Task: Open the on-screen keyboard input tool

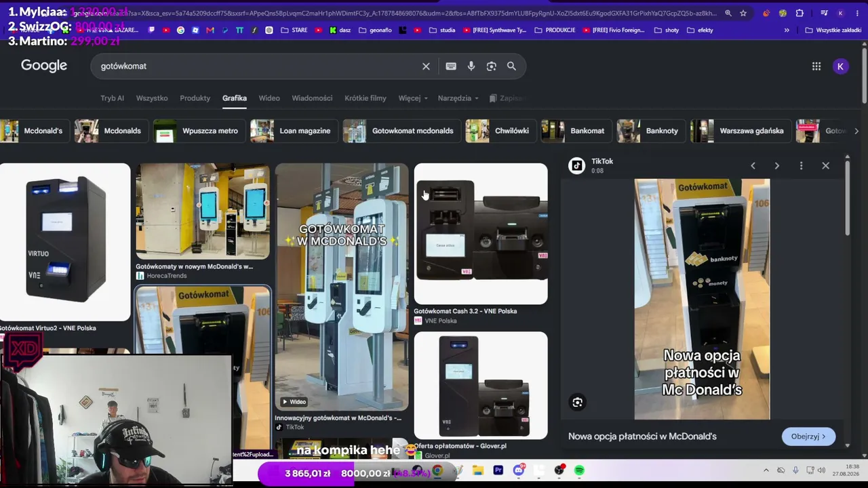Action: (x=451, y=66)
